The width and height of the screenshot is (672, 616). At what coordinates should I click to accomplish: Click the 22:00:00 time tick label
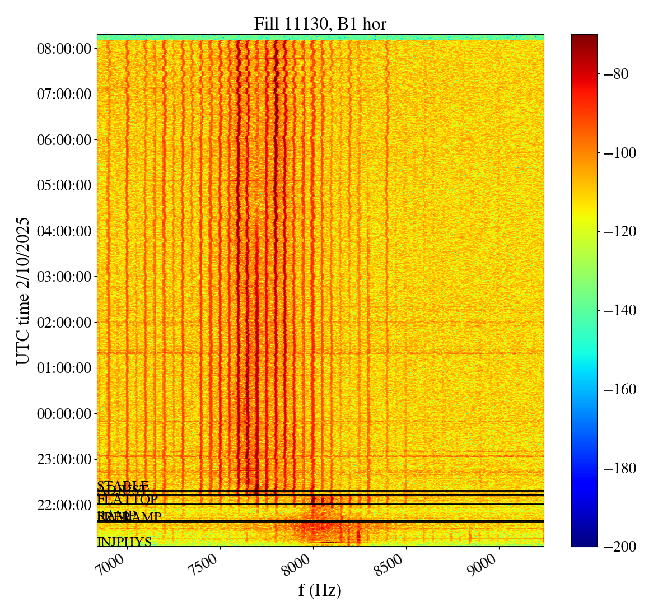[64, 505]
